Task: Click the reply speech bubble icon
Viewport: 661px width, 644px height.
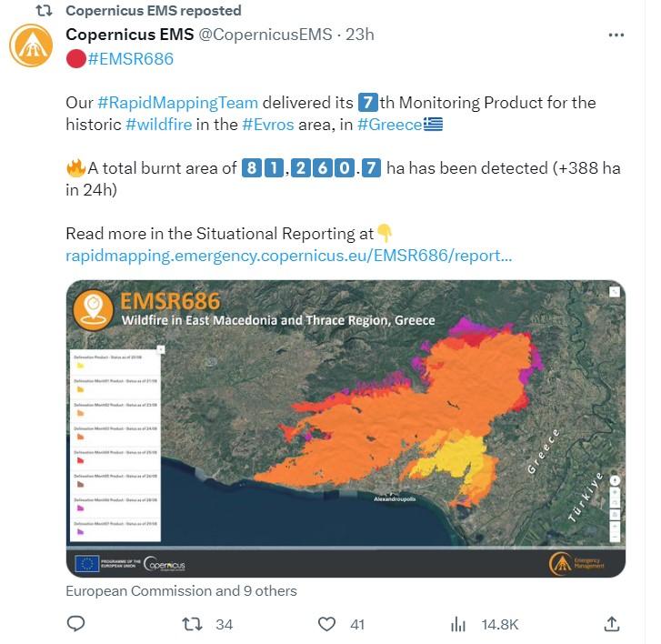Action: 75,623
